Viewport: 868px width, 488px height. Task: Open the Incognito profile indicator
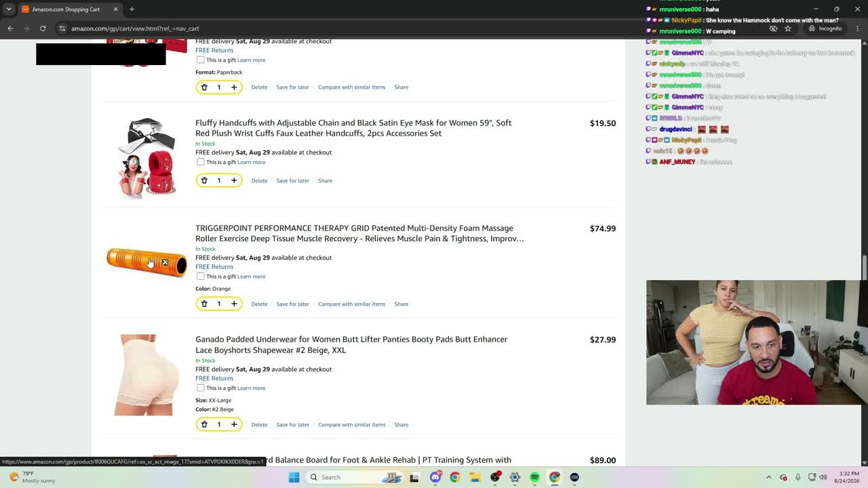click(x=825, y=28)
